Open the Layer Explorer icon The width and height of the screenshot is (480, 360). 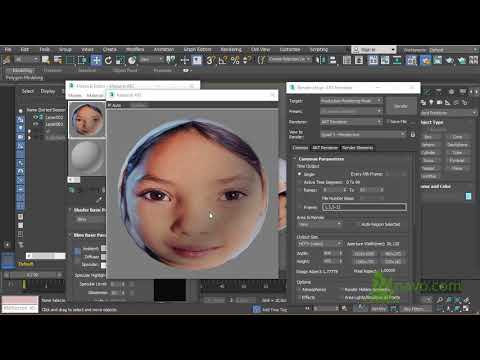click(x=359, y=60)
